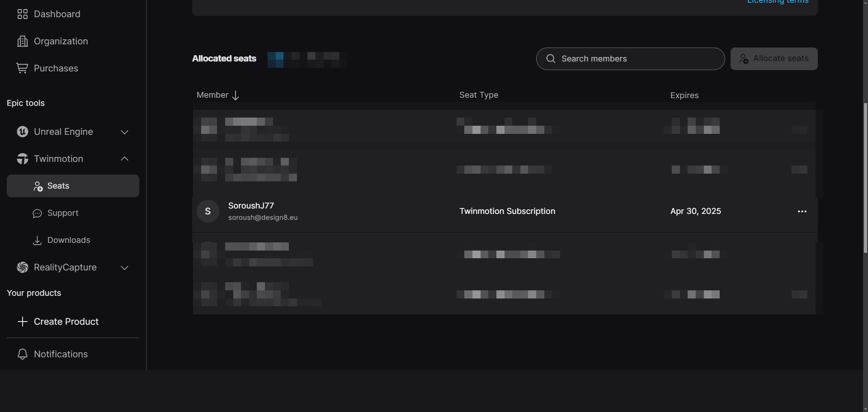The image size is (868, 412).
Task: Click the Allocated seats heading
Action: 224,59
